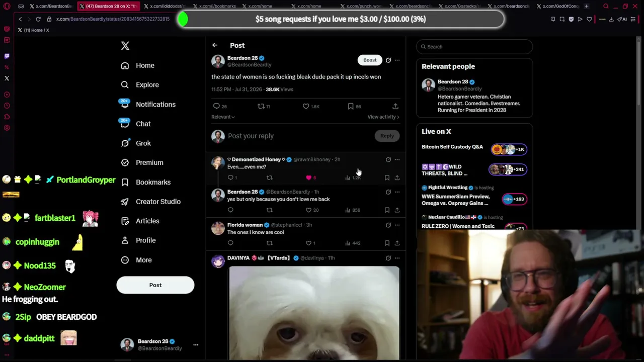Click the Post button in the sidebar
The height and width of the screenshot is (362, 644).
[x=155, y=285]
